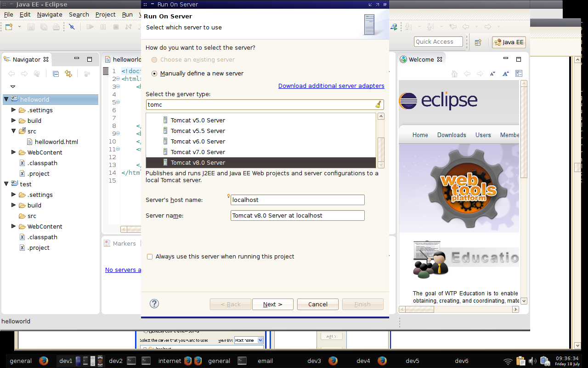Image resolution: width=588 pixels, height=368 pixels.
Task: Click the 'No servers a...' link
Action: pos(123,270)
